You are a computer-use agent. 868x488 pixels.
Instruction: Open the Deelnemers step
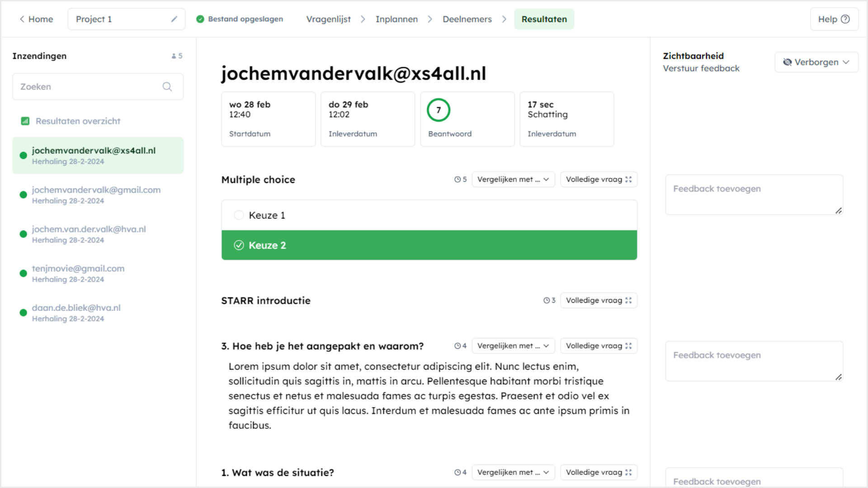(x=467, y=19)
